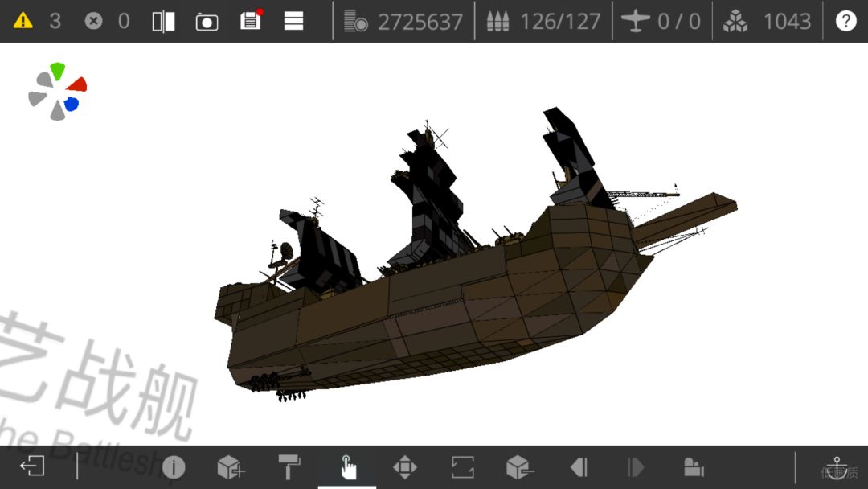Viewport: 868px width, 489px height.
Task: Select the remove block tool
Action: (x=520, y=467)
